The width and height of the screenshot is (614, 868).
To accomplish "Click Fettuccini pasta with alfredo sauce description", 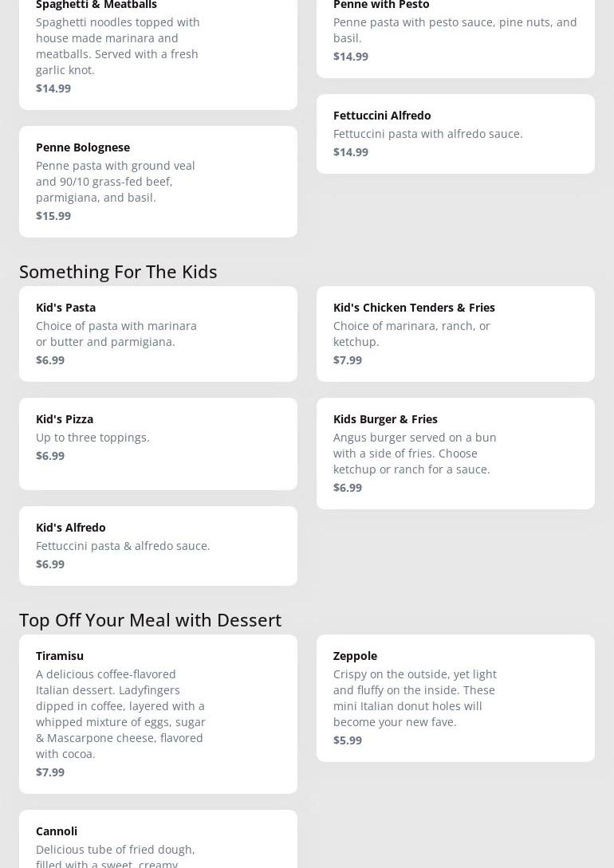I will (427, 134).
